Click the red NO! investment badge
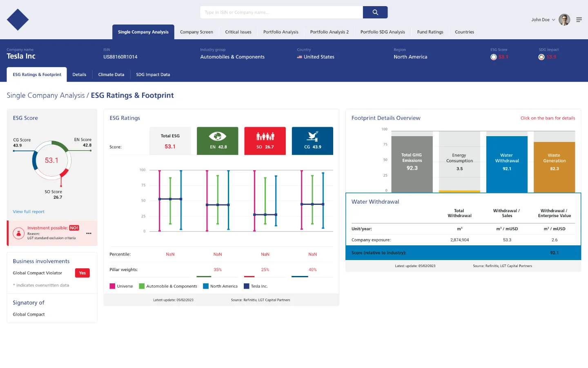This screenshot has height=368, width=588. [74, 228]
